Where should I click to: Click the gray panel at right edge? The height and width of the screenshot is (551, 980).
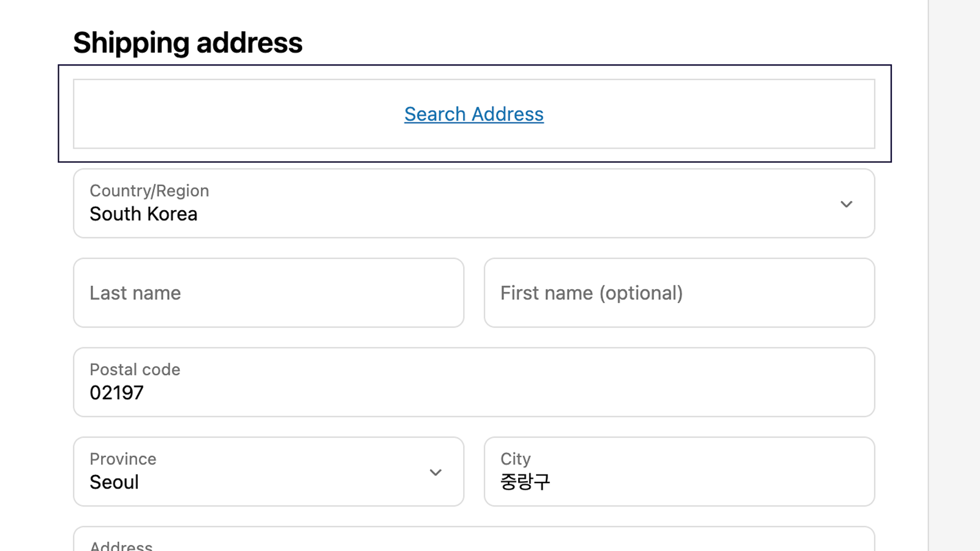(954, 275)
